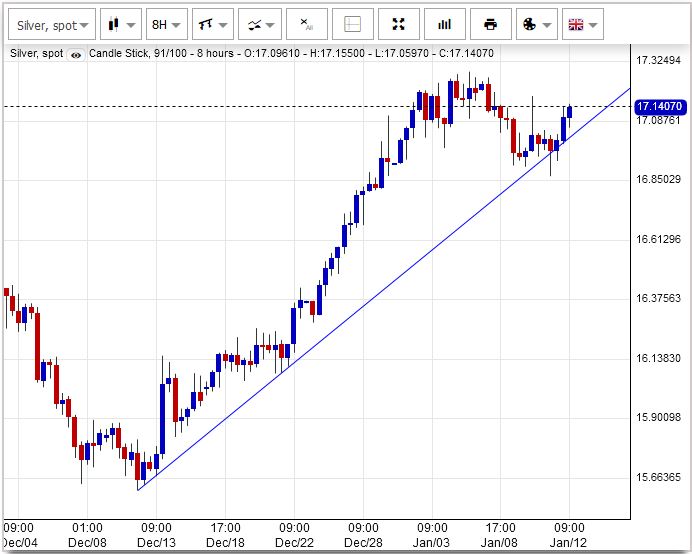692x554 pixels.
Task: Click the Dec/18 date axis label
Action: 225,543
